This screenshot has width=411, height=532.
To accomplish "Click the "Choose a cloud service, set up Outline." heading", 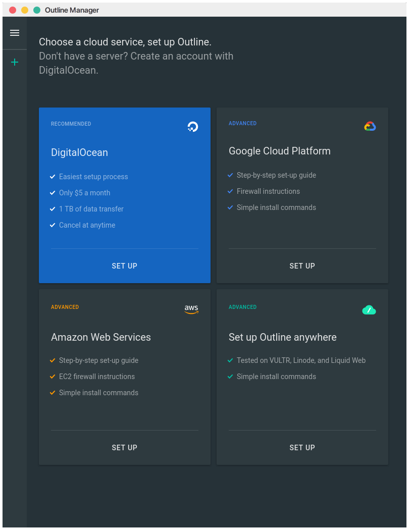I will pyautogui.click(x=125, y=42).
